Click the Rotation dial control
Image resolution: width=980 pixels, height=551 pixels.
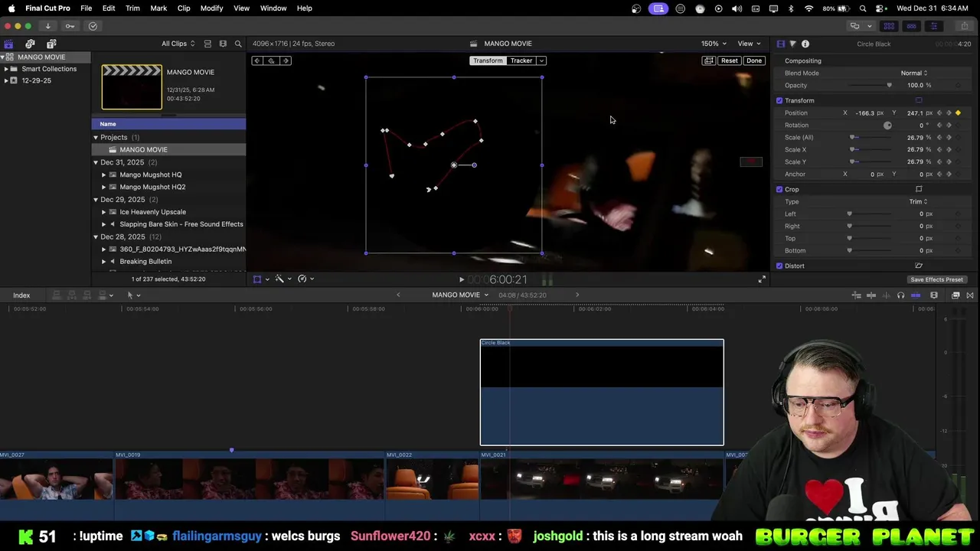pyautogui.click(x=887, y=125)
